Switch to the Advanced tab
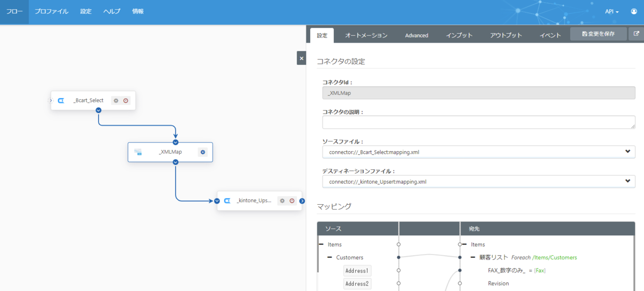 point(416,35)
